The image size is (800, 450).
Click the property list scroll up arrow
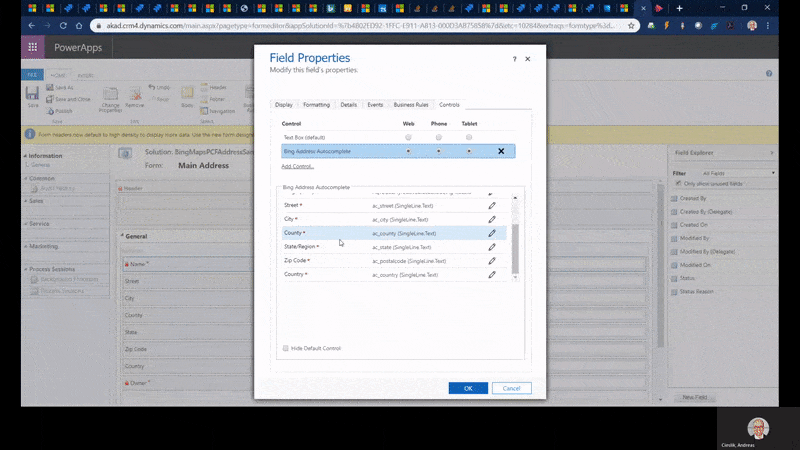pyautogui.click(x=515, y=197)
